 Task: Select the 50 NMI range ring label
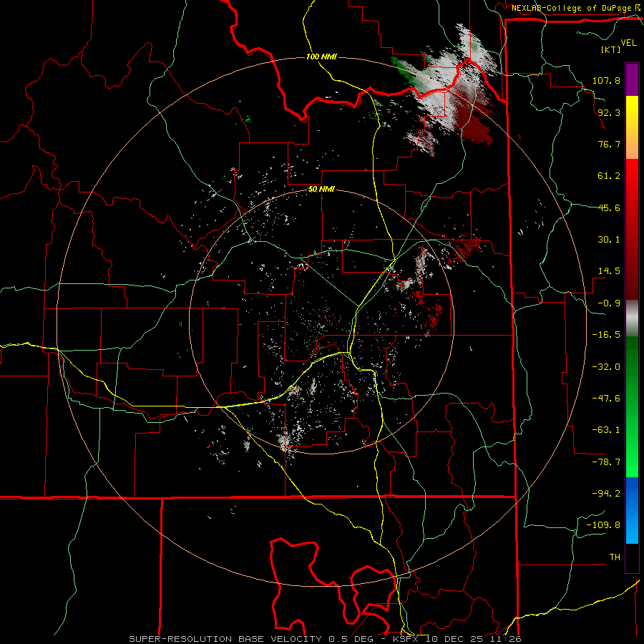(x=321, y=190)
